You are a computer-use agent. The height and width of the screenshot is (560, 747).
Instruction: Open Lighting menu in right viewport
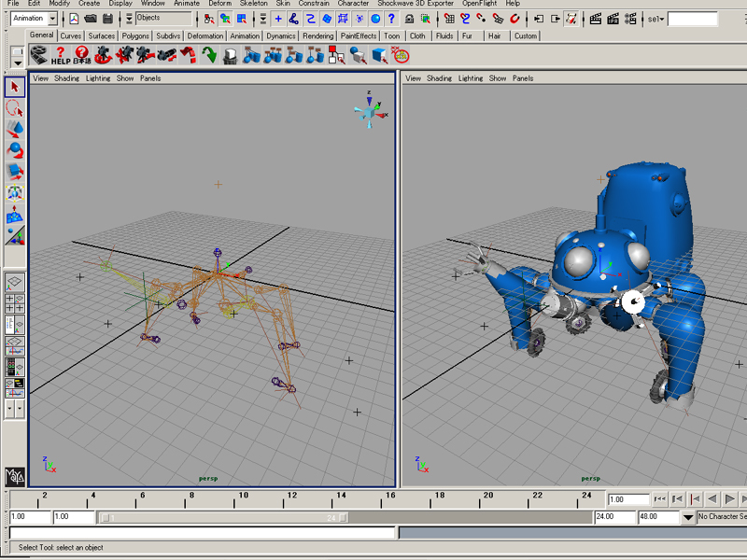471,78
